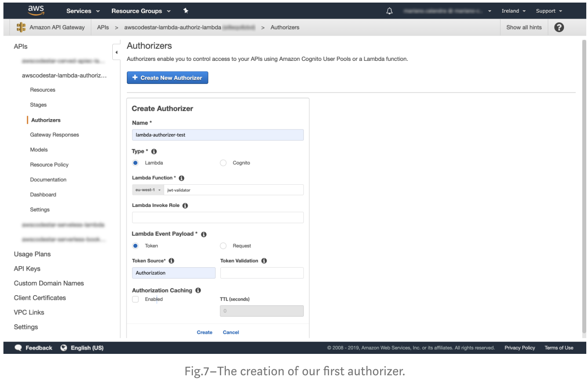This screenshot has height=383, width=588.
Task: Click the info icon beside Token Source
Action: [171, 260]
